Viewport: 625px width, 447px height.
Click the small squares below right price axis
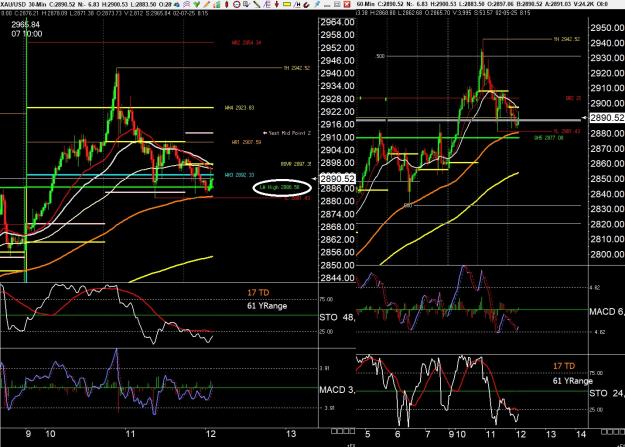pos(613,432)
